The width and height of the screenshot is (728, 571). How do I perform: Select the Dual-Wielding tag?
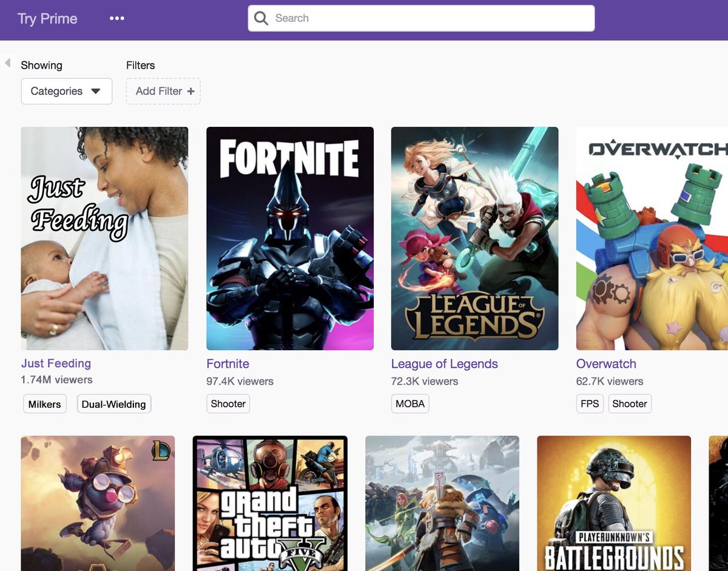click(113, 404)
